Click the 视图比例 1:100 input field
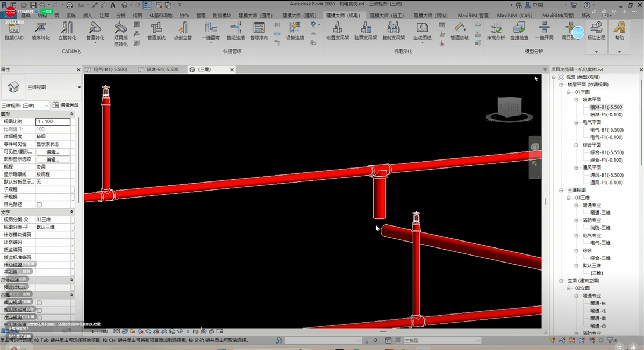Image resolution: width=644 pixels, height=350 pixels. coord(53,122)
